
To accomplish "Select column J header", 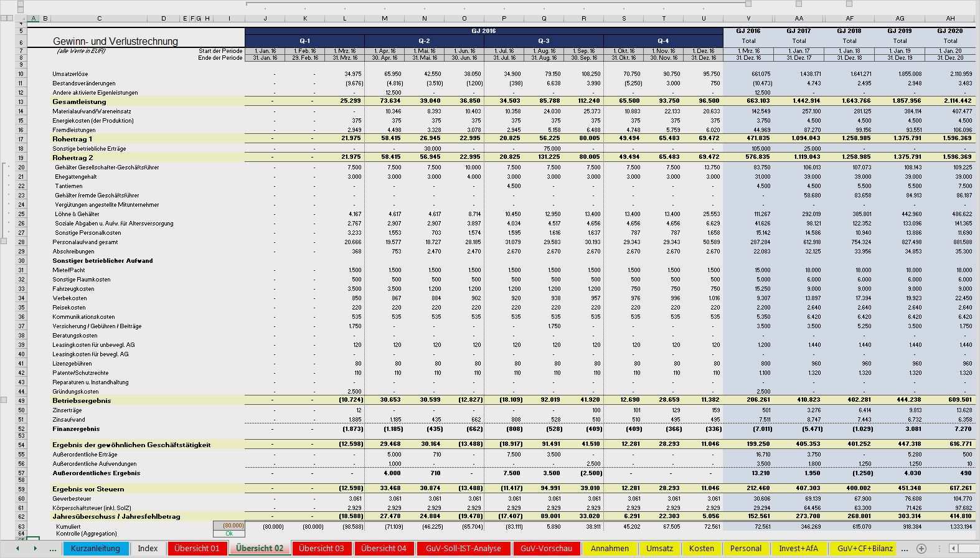I will 265,19.
